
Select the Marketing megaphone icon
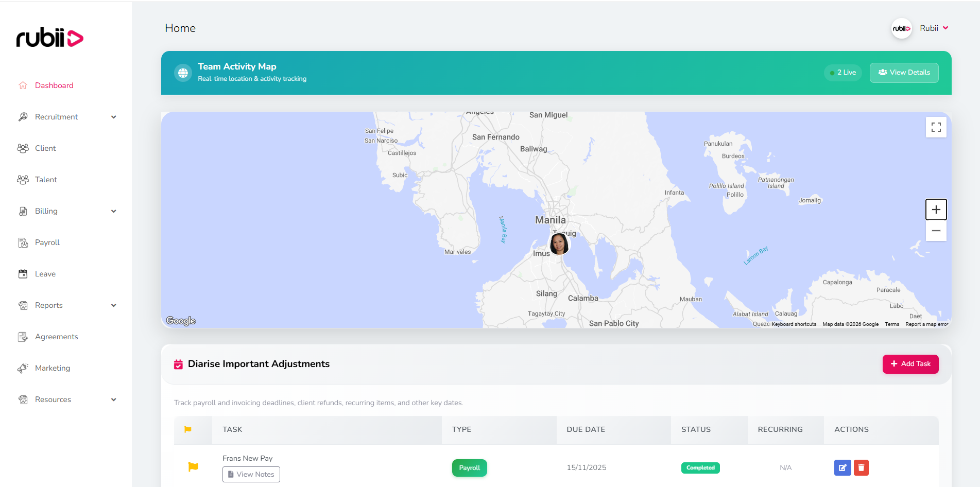click(x=23, y=368)
